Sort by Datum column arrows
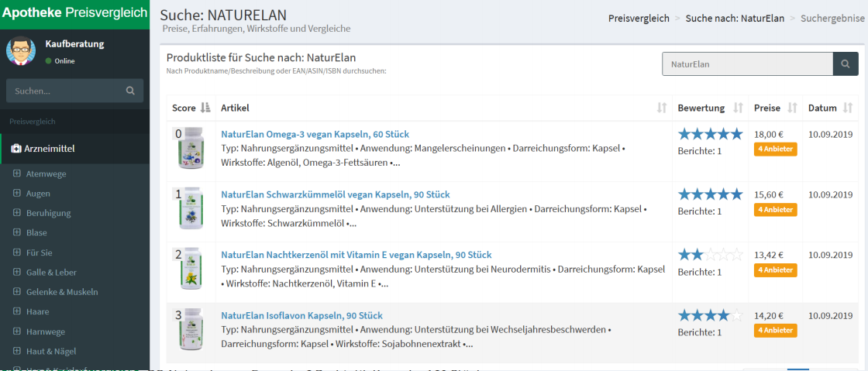Screen dimensions: 868x371 [x=848, y=108]
